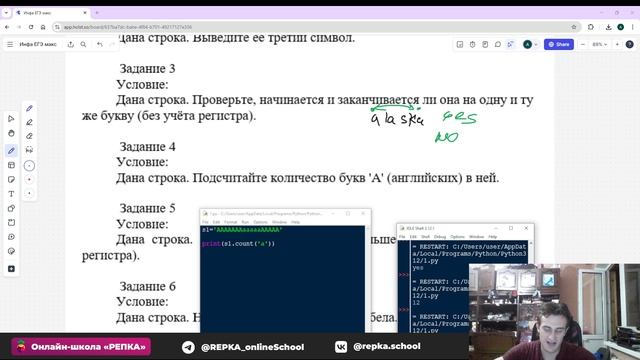Open File menu in IDLE editor window
Image resolution: width=640 pixels, height=360 pixels.
(205, 222)
